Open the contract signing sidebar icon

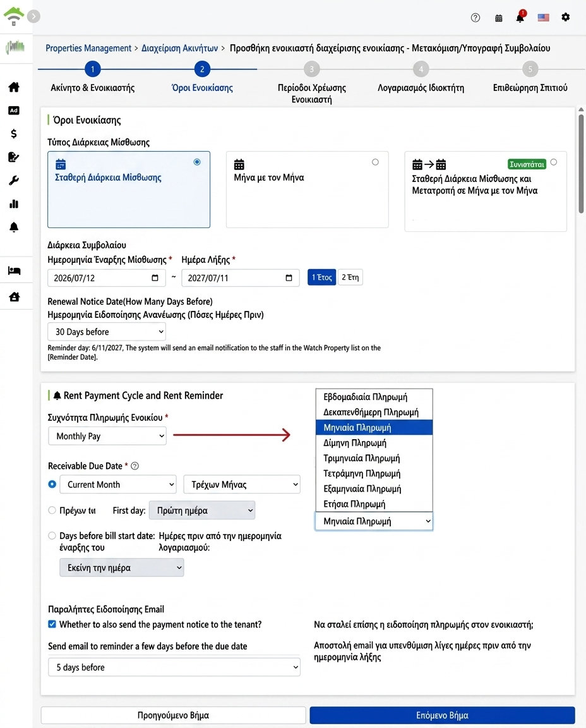click(14, 157)
